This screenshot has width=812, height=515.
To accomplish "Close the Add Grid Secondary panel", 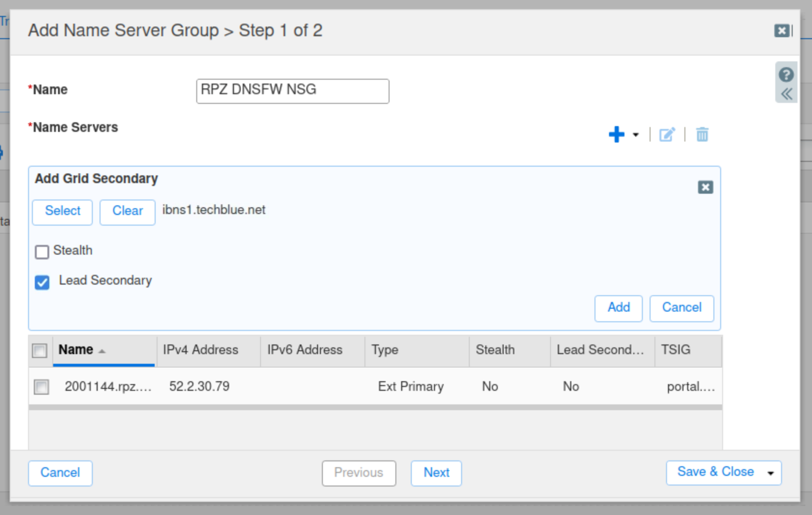I will (x=705, y=187).
